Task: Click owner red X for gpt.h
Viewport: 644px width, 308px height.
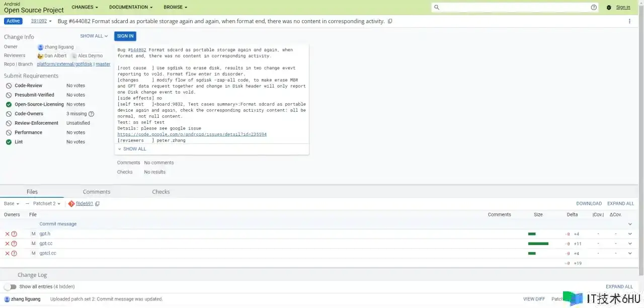Action: tap(7, 234)
